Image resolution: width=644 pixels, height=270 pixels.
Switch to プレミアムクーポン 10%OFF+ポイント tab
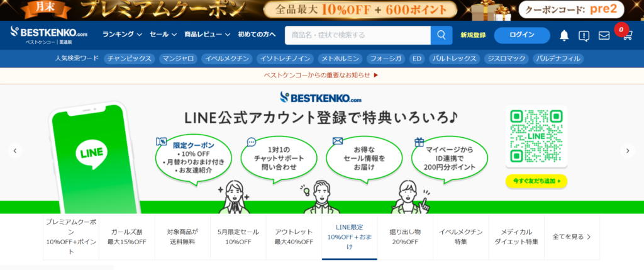click(71, 237)
